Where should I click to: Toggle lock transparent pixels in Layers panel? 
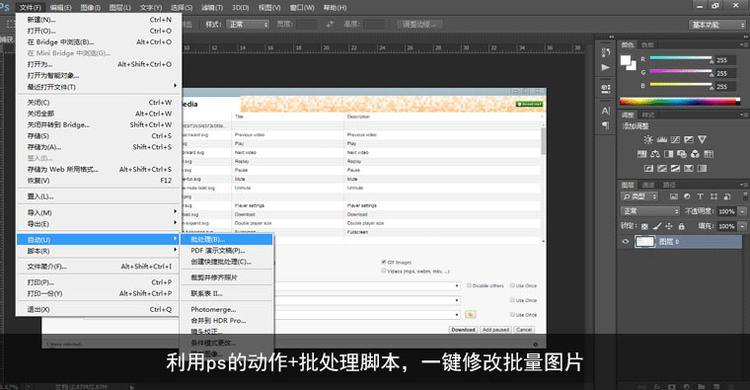(645, 226)
